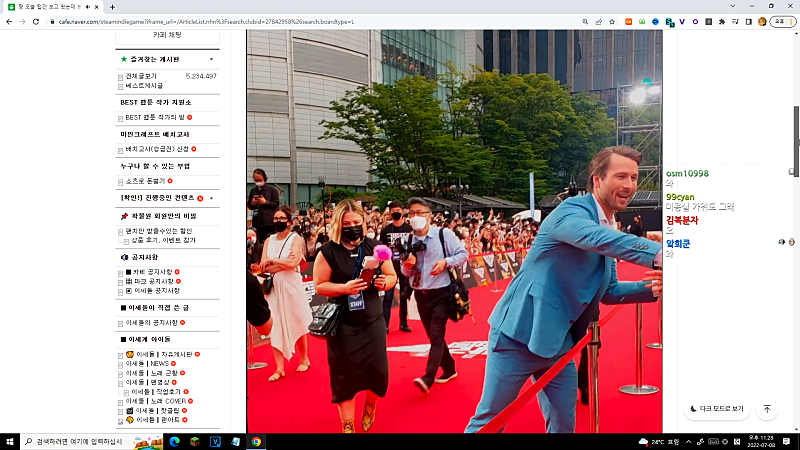Expand the 진행중인 컨텐츠 section arrow
800x450 pixels.
[212, 198]
